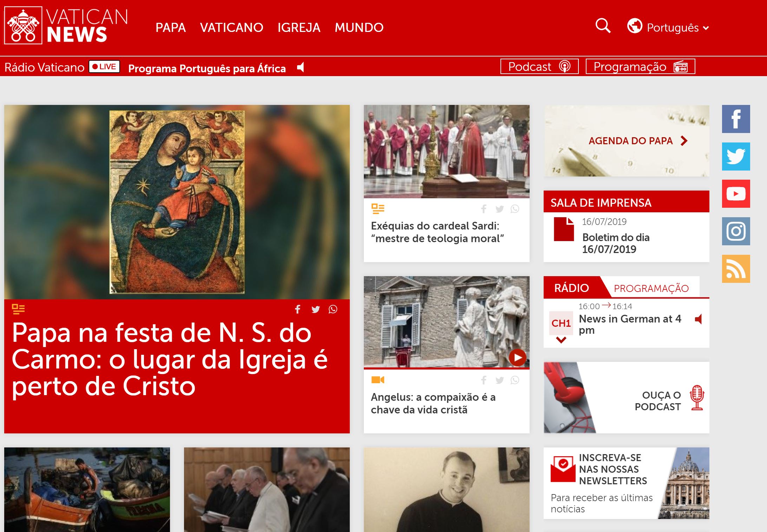767x532 pixels.
Task: Open Boletim do dia 16/07/2019 link
Action: [x=616, y=243]
